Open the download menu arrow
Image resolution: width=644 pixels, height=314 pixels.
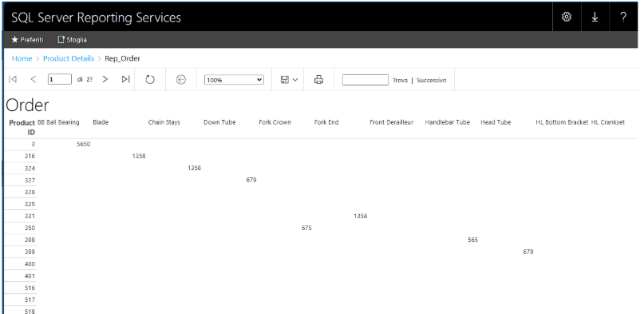click(x=595, y=17)
